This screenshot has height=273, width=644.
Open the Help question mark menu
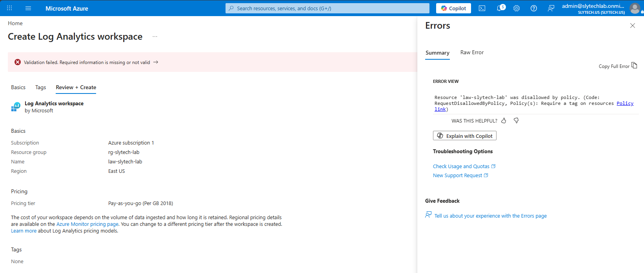tap(534, 8)
